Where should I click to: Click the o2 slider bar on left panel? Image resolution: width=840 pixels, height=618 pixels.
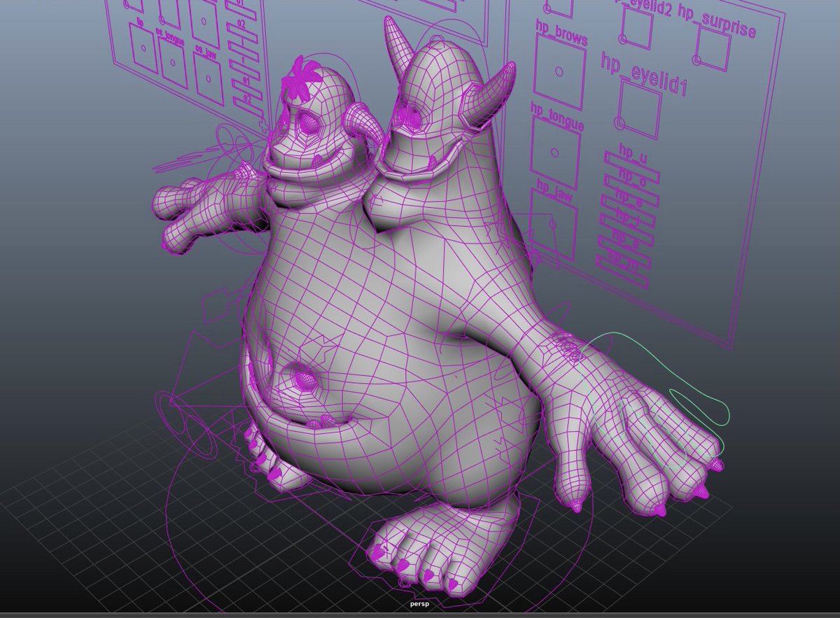tap(242, 34)
